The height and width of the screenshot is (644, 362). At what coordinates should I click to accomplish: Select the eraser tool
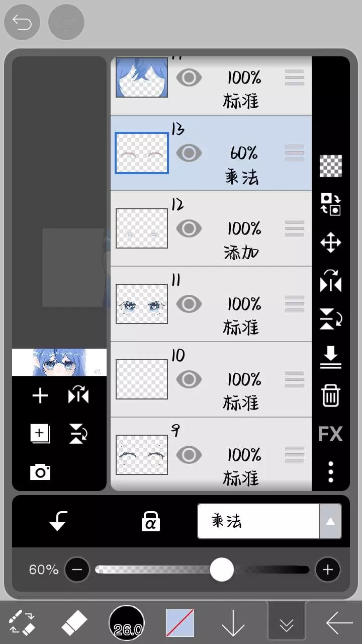[74, 624]
